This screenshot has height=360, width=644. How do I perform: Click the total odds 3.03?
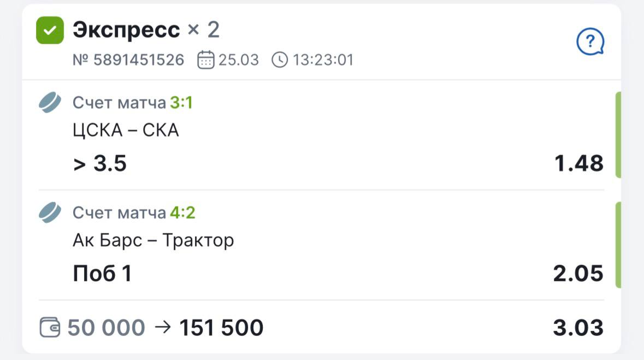point(578,328)
